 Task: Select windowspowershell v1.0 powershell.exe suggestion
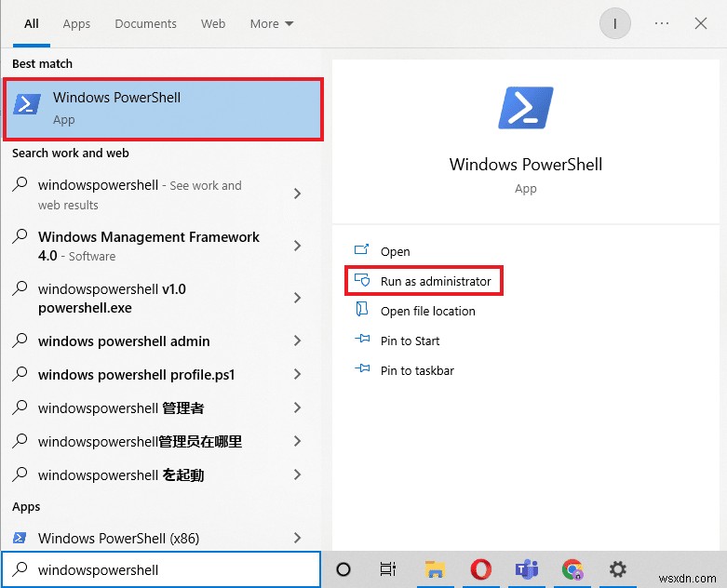[x=112, y=298]
